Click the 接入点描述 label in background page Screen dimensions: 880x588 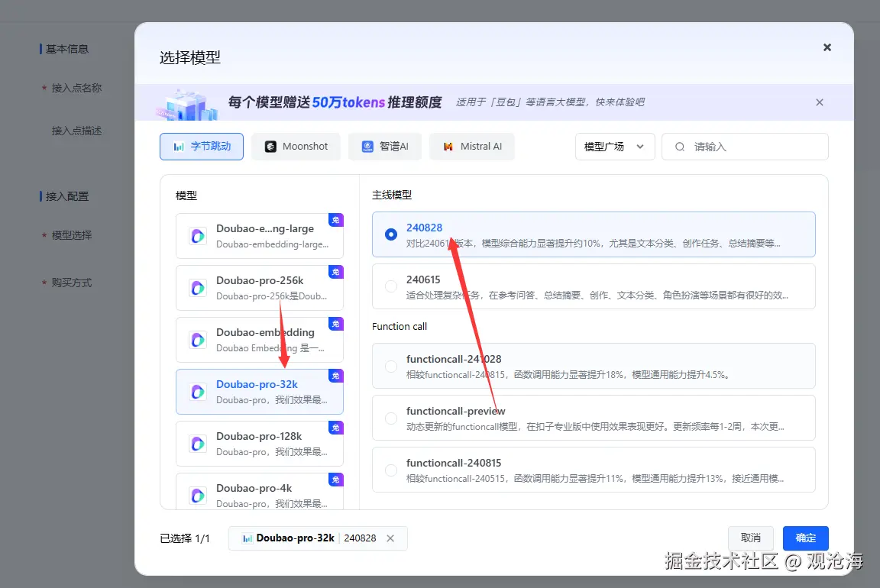point(76,131)
